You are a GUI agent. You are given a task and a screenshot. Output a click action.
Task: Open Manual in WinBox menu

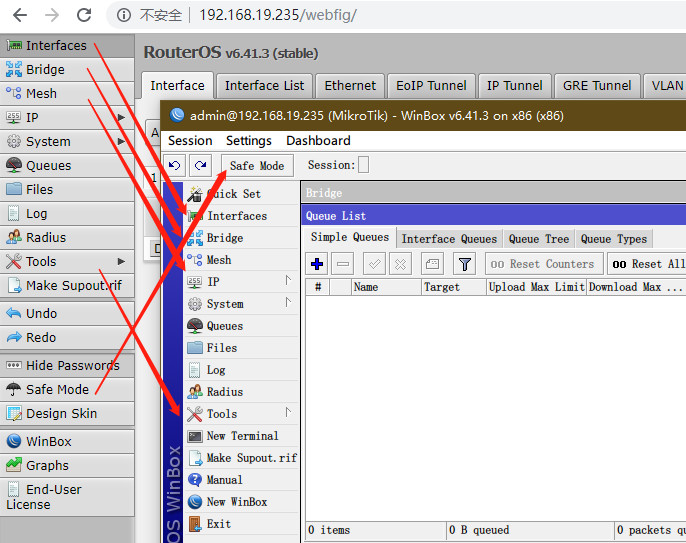pos(242,480)
